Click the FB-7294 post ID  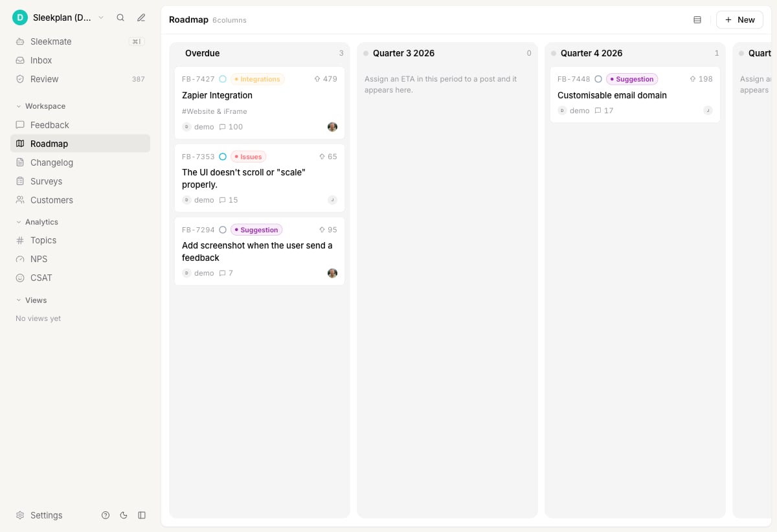(x=198, y=230)
